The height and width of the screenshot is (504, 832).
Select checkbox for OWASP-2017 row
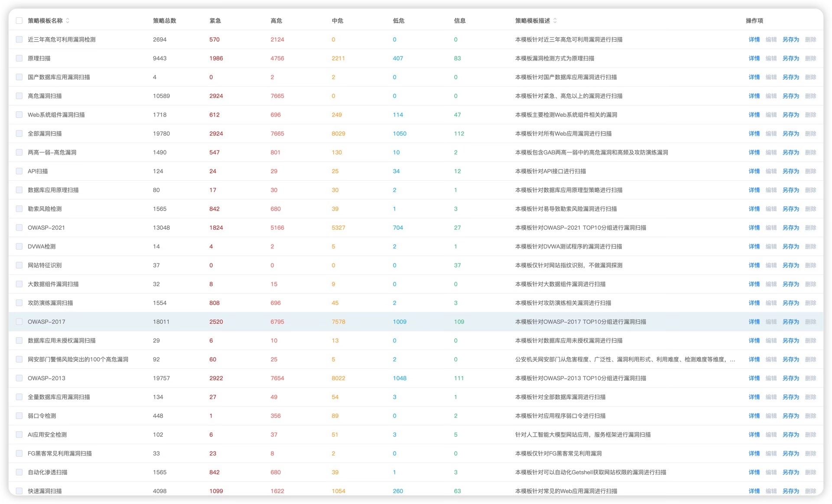click(19, 322)
